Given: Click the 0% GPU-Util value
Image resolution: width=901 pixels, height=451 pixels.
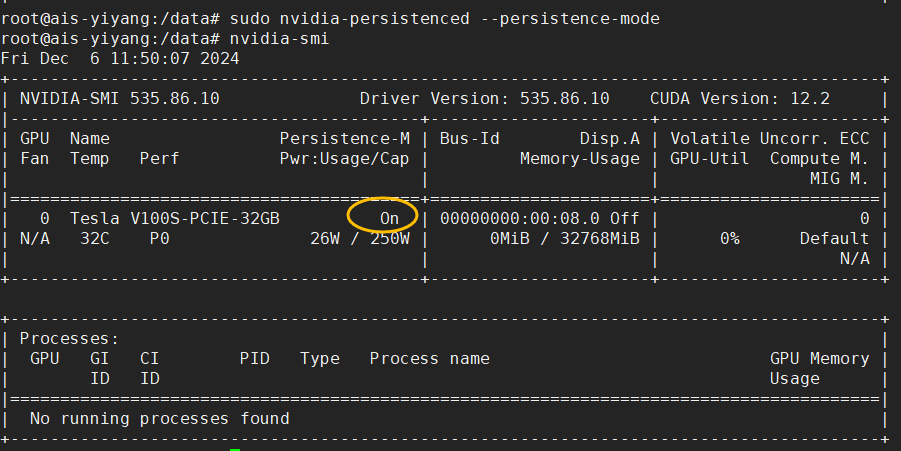Looking at the screenshot, I should (x=729, y=239).
